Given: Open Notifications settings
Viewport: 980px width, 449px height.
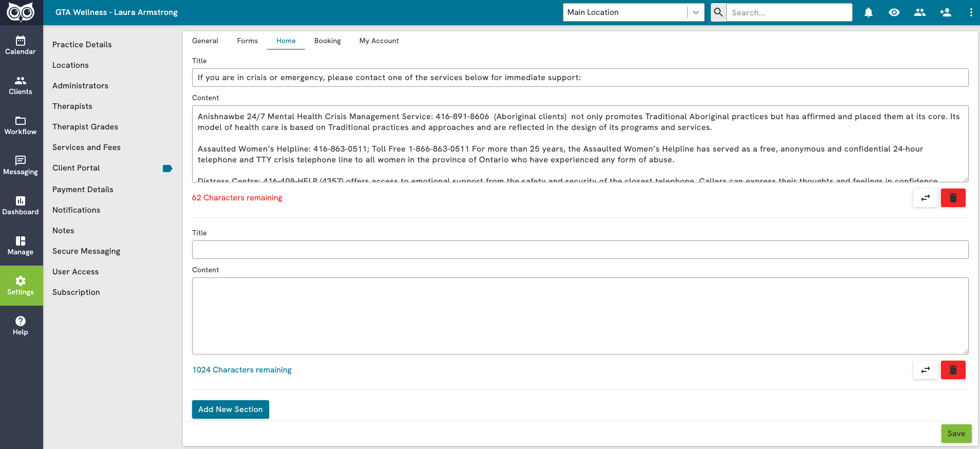Looking at the screenshot, I should (76, 210).
